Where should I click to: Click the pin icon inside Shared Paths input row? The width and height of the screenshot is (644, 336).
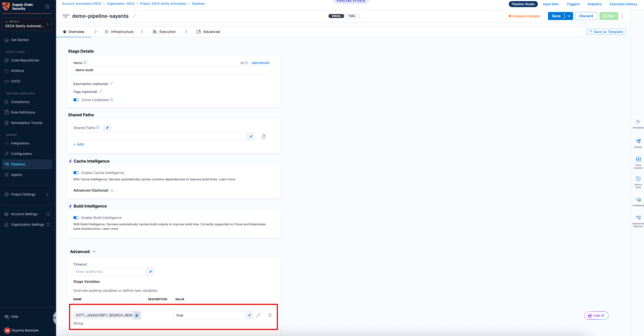(x=251, y=137)
